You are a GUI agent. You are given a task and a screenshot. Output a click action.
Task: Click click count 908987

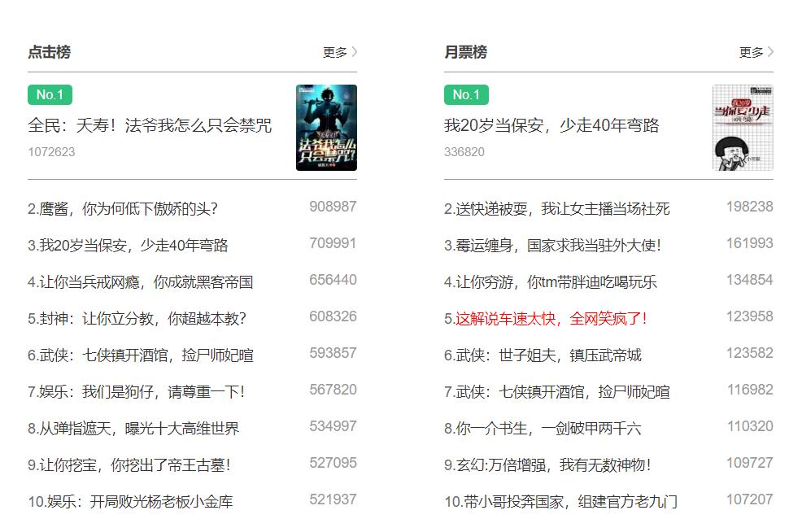click(333, 207)
